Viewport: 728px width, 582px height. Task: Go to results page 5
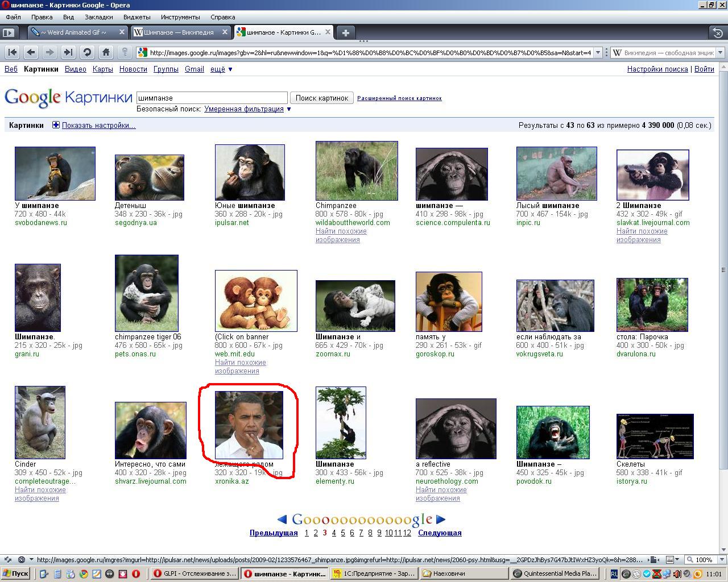click(343, 533)
